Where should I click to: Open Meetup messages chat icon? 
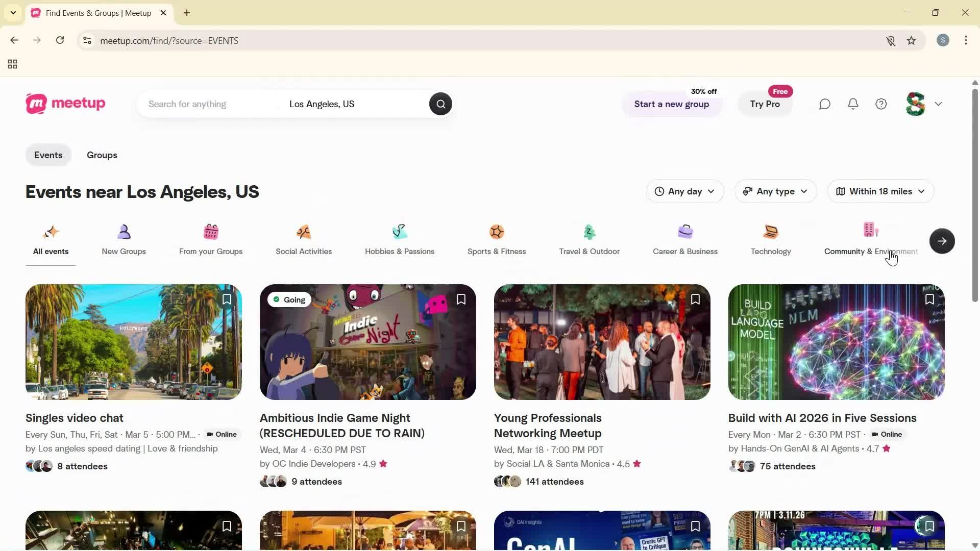824,104
